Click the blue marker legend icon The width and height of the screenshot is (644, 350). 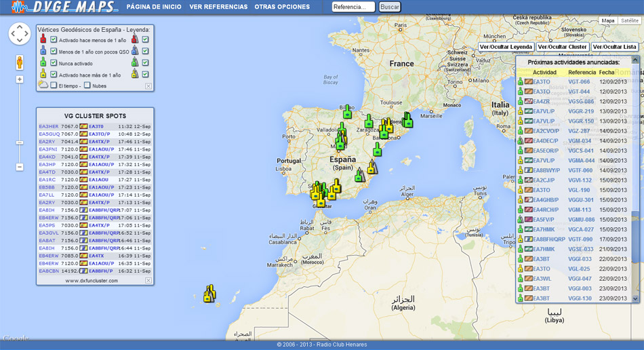tap(43, 51)
